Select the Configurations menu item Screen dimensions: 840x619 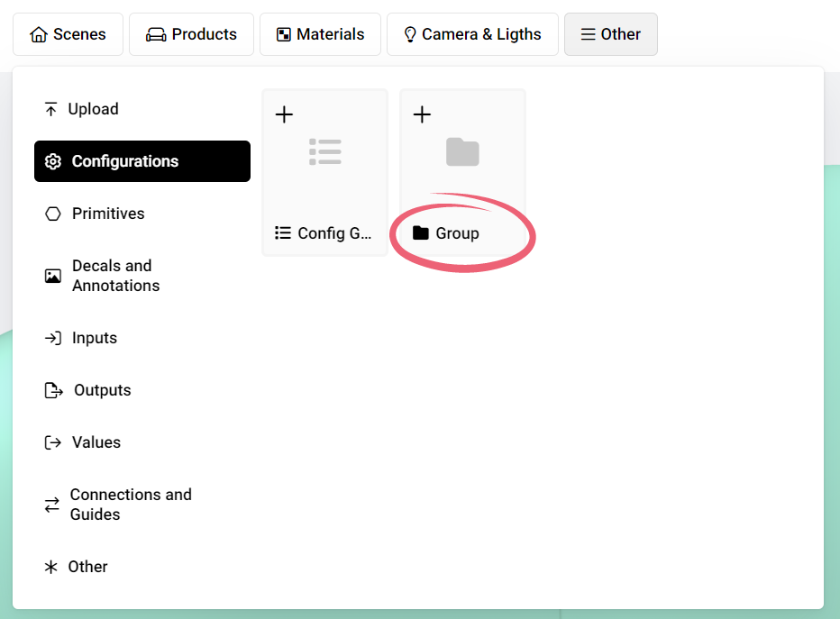[142, 161]
